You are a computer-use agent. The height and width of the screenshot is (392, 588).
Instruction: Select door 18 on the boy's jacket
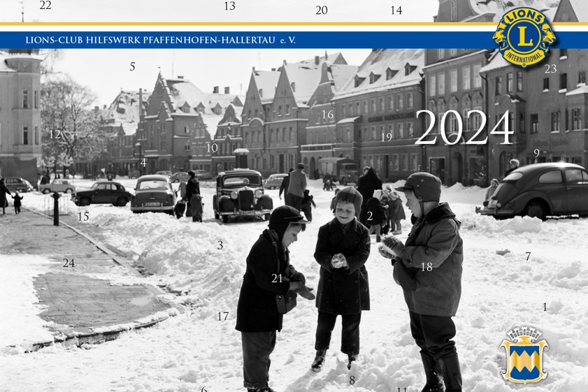pyautogui.click(x=426, y=267)
